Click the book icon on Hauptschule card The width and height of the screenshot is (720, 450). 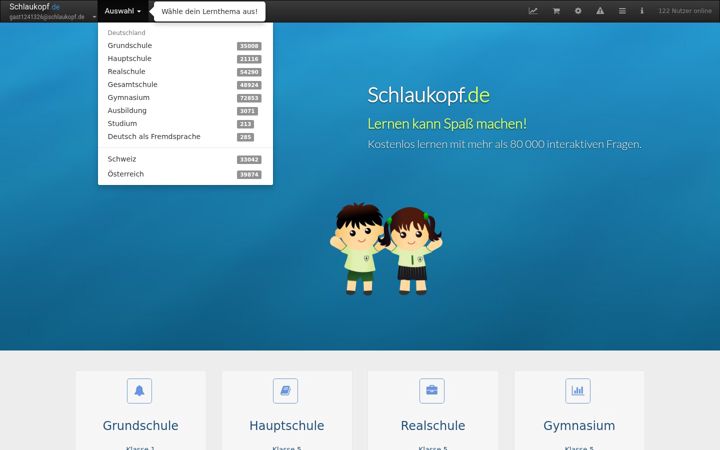pyautogui.click(x=285, y=391)
